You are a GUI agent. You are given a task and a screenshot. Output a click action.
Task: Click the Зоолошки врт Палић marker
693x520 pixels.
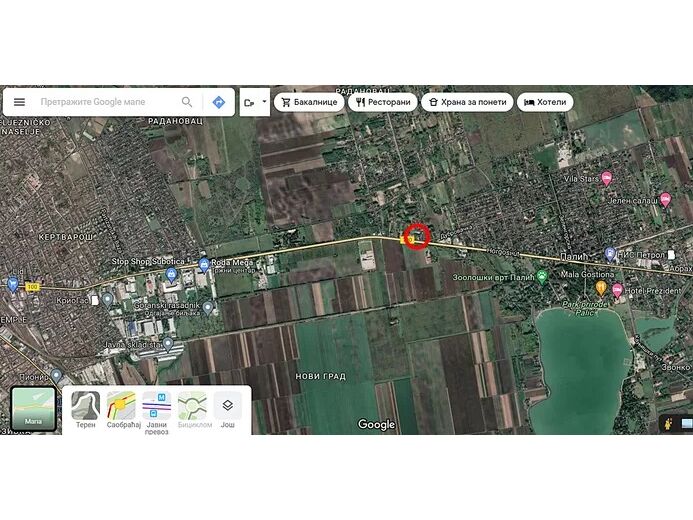coord(542,276)
